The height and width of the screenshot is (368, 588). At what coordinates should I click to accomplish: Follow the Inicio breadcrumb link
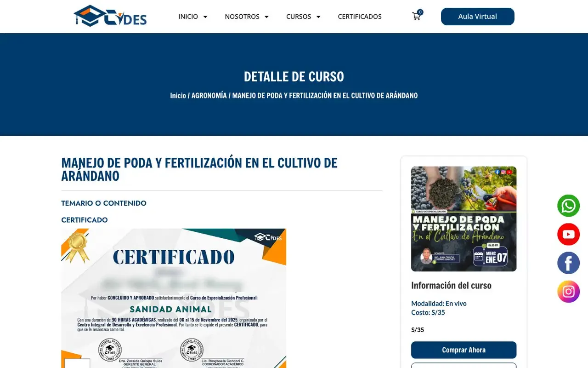(178, 96)
